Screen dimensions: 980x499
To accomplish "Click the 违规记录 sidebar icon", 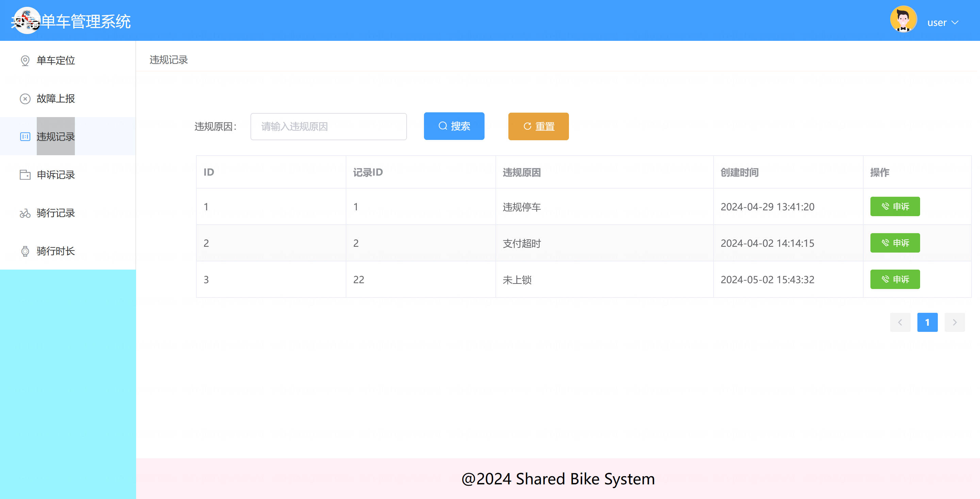I will click(x=25, y=136).
